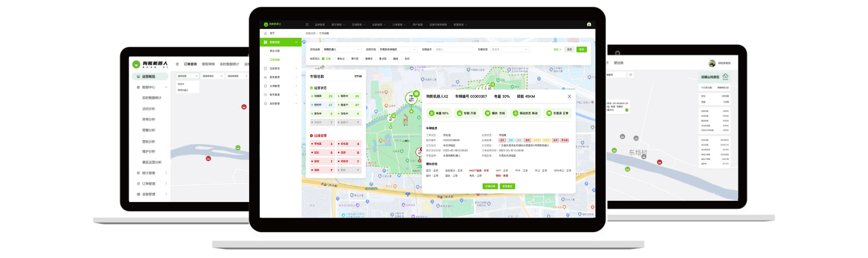Screen dimensions: 868x258
Task: Enable the 车位 checkbox
Action: pos(402,59)
